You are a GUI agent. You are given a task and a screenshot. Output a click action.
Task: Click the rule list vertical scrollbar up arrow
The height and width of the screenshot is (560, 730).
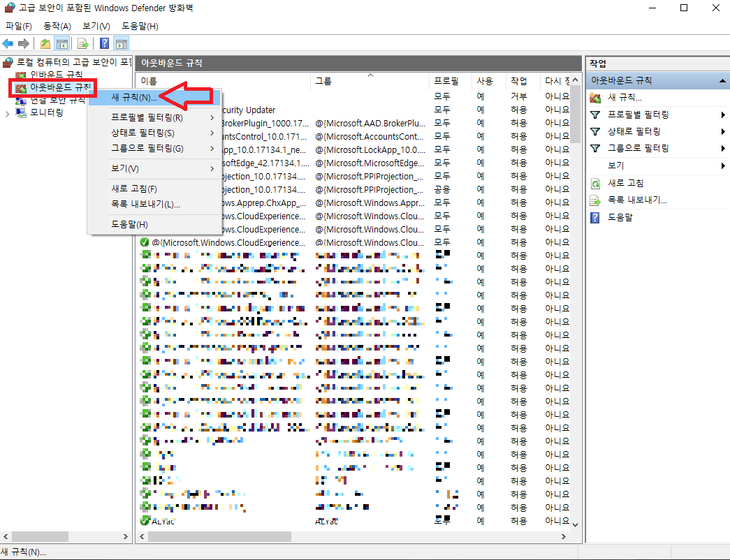[x=576, y=80]
